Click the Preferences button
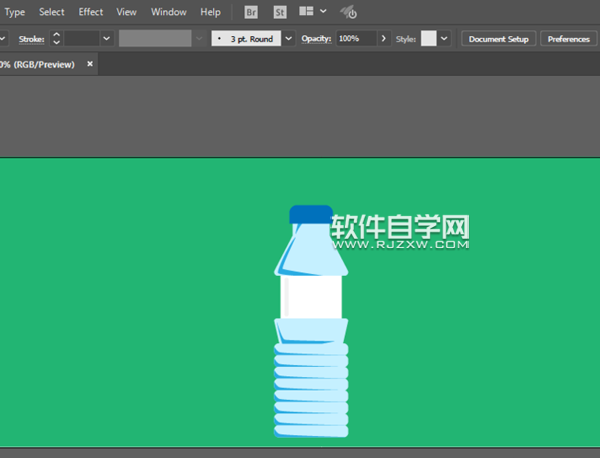This screenshot has width=600, height=458. coord(568,38)
